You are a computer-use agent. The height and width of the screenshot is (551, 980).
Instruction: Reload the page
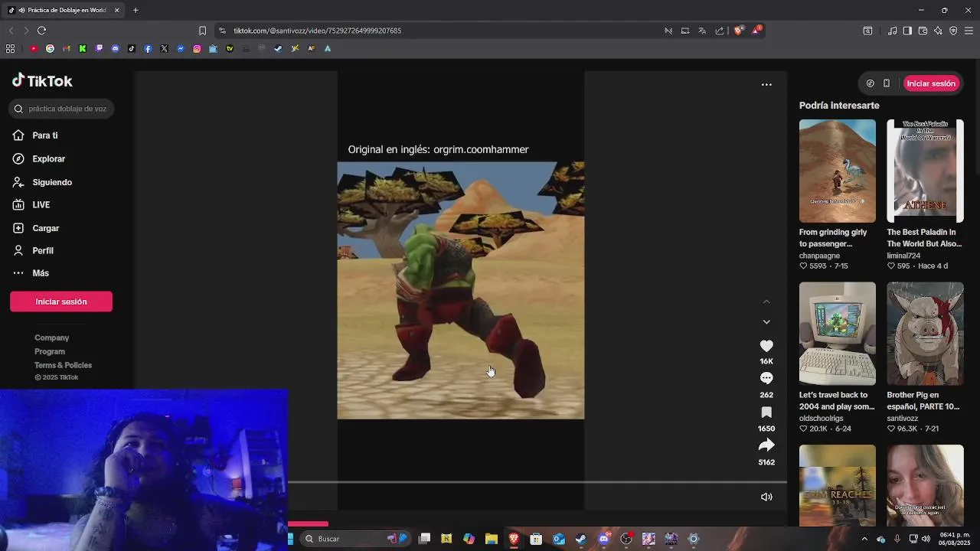tap(41, 31)
